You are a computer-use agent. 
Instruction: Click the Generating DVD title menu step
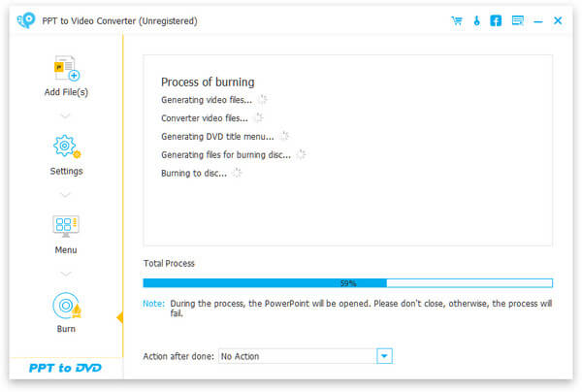point(217,136)
